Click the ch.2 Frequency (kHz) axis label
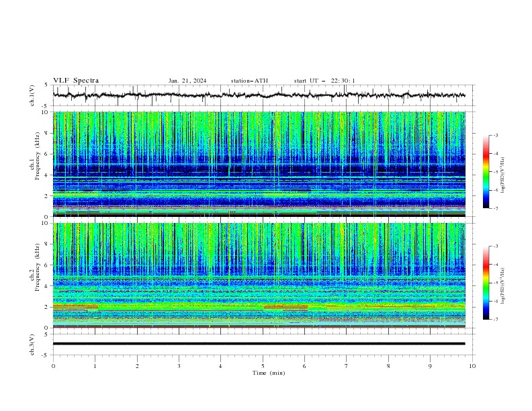This screenshot has width=532, height=411. click(35, 267)
